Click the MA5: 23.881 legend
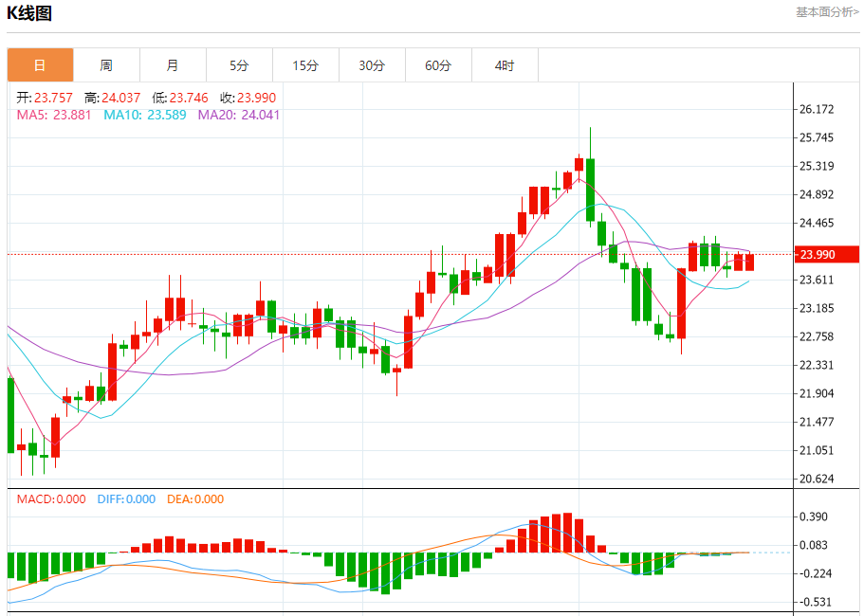 (54, 115)
